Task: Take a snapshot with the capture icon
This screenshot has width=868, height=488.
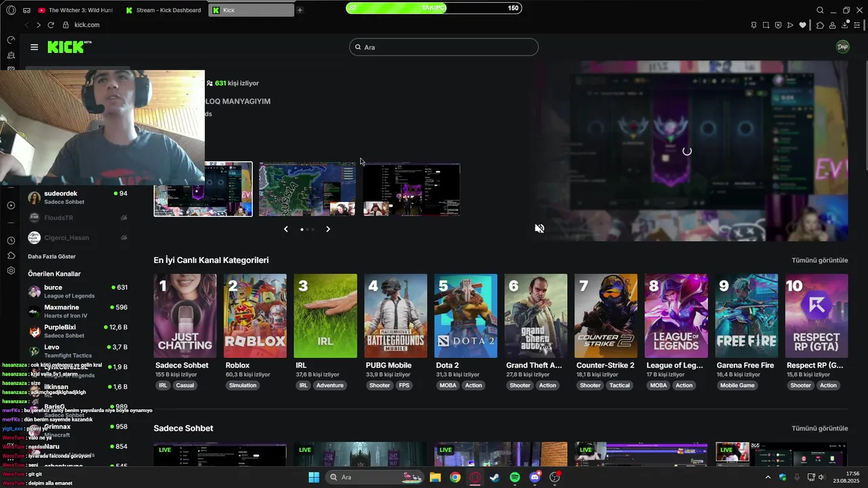Action: coord(766,25)
